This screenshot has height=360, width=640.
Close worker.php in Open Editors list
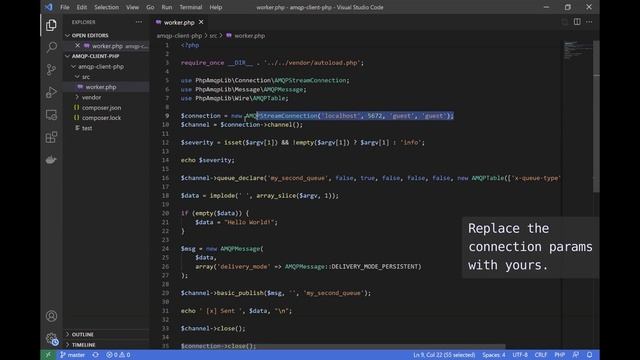[x=77, y=46]
